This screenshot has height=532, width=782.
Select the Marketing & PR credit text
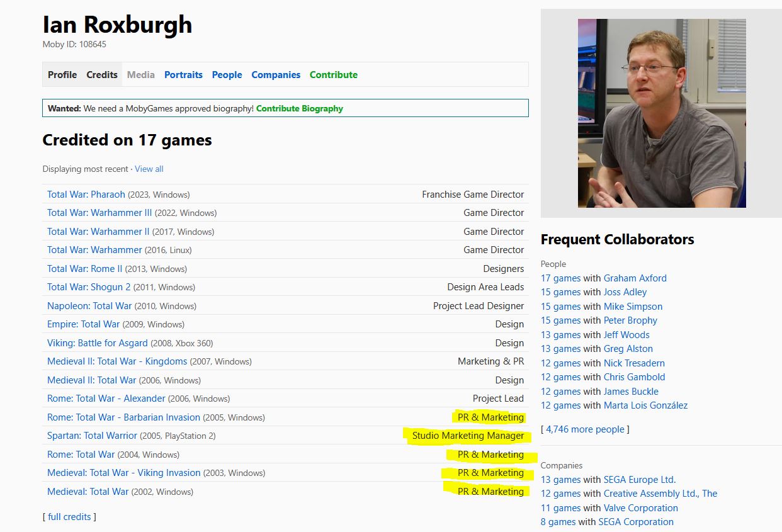(490, 361)
